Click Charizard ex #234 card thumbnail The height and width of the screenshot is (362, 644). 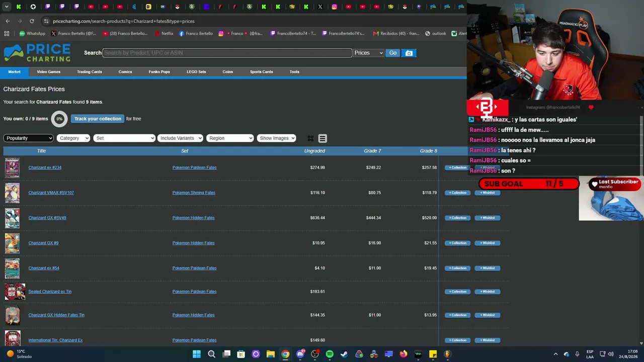point(12,168)
